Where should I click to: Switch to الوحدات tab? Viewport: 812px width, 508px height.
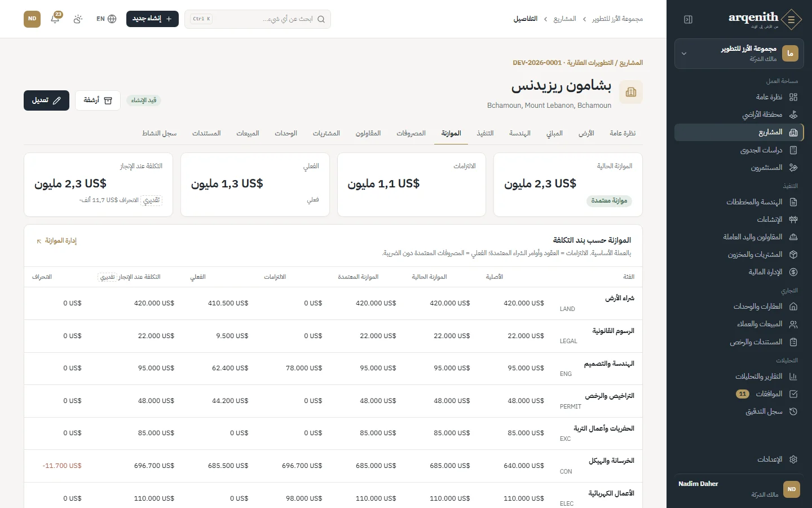click(286, 133)
